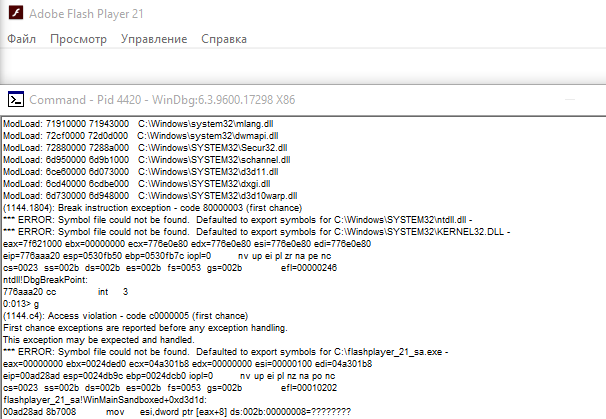The height and width of the screenshot is (419, 606).
Task: Minimize the WinDbg Command window
Action: (x=570, y=100)
